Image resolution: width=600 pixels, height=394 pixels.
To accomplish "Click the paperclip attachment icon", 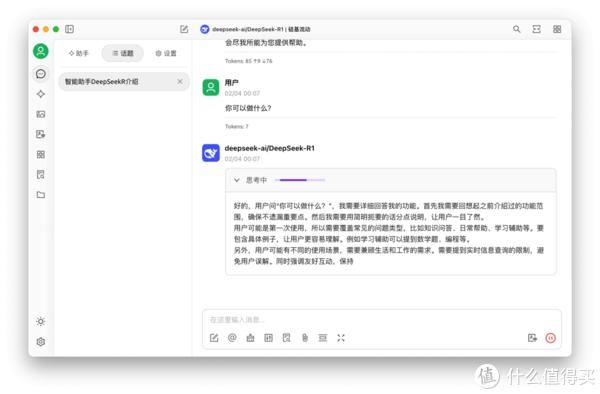I will coord(305,338).
